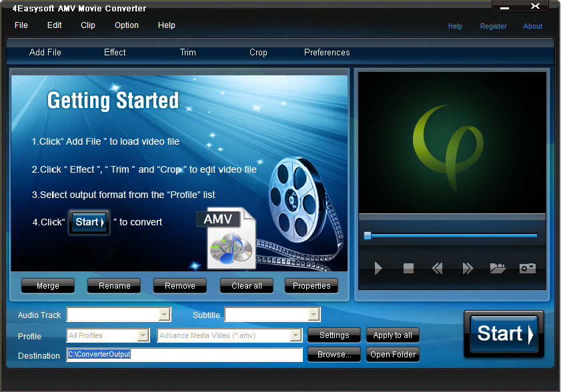561x392 pixels.
Task: Open the Crop tool
Action: (258, 52)
